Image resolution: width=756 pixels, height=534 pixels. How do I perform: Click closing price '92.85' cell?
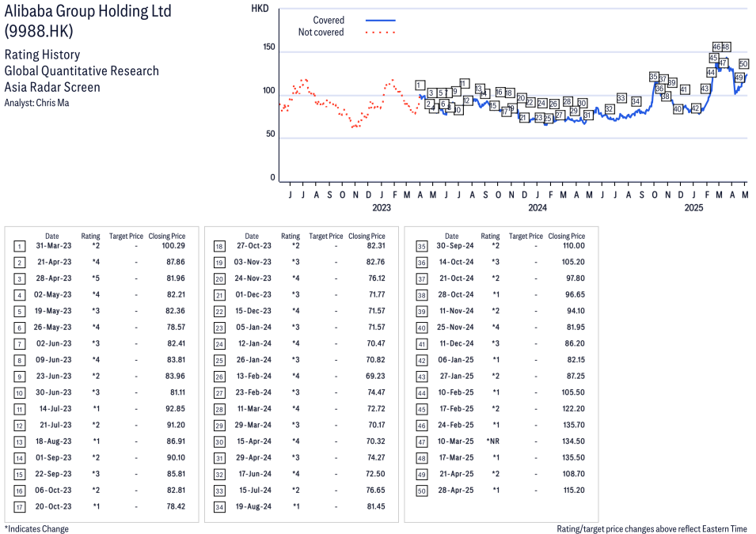pos(176,409)
